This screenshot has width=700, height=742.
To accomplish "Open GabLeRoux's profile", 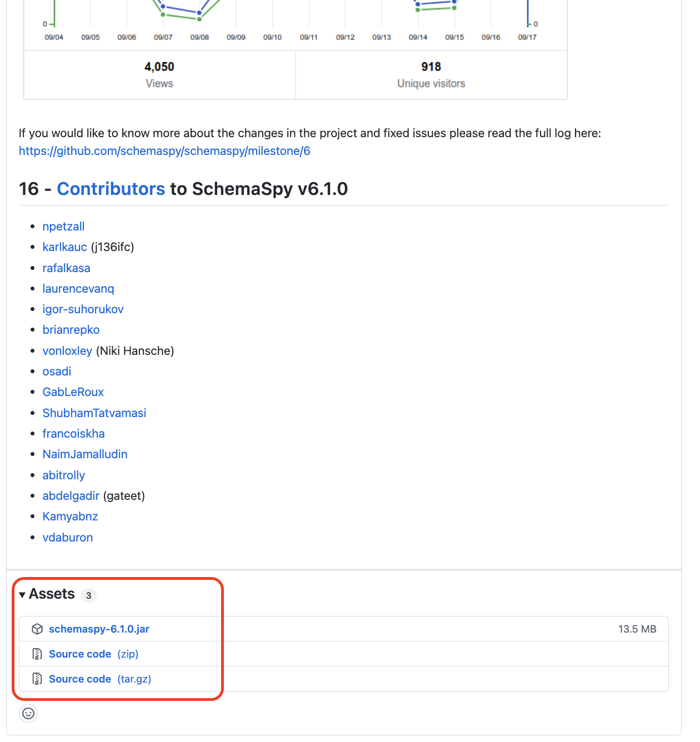I will (x=73, y=392).
